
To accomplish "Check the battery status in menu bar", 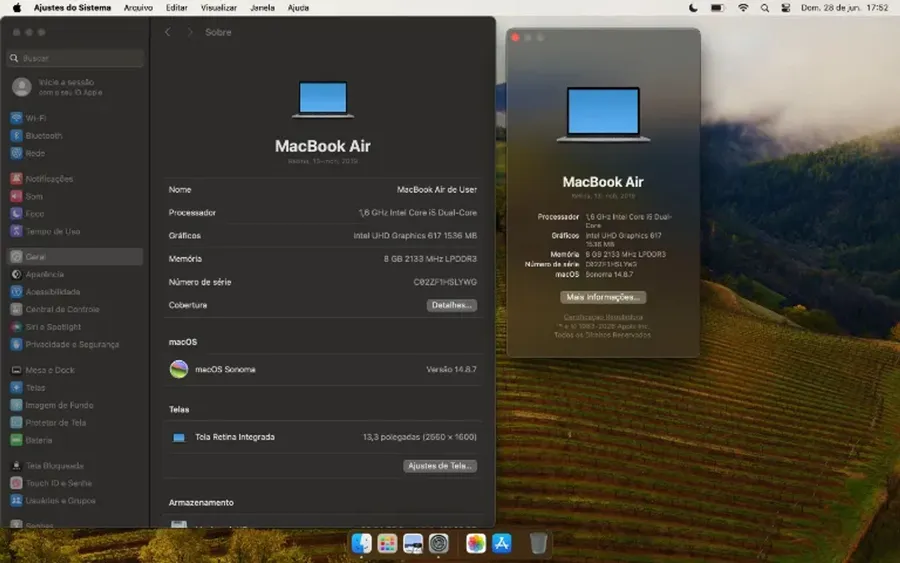I will click(717, 7).
